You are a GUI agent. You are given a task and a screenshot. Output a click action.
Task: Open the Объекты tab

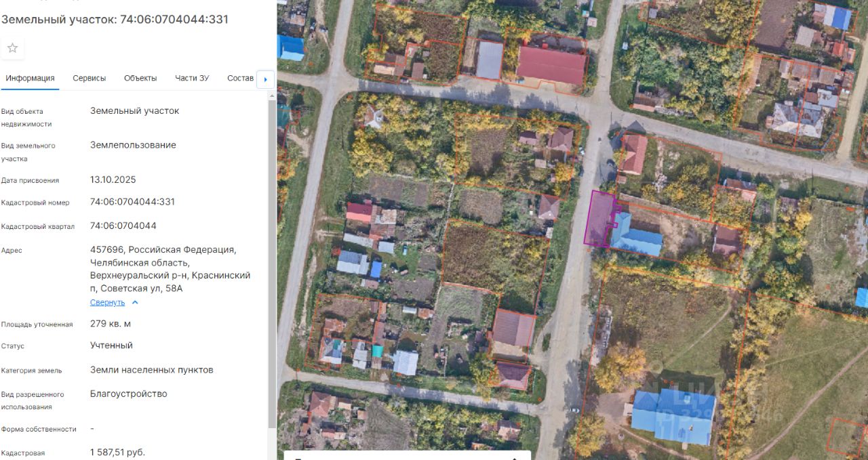(140, 78)
